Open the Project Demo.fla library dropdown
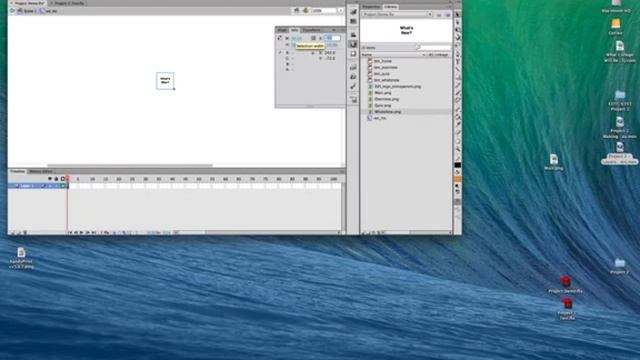 397,14
